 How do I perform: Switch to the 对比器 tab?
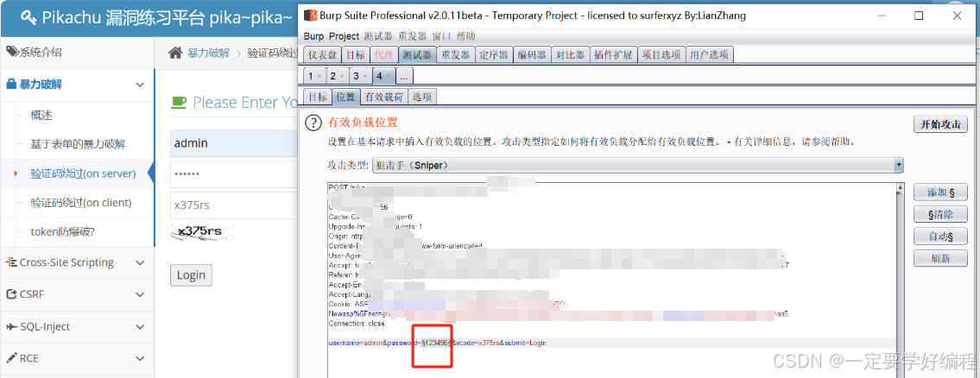(571, 55)
